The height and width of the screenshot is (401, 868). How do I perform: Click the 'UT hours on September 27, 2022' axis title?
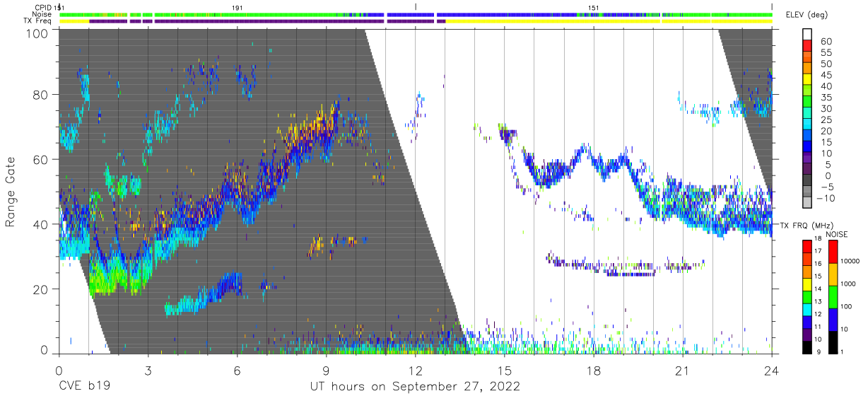coord(415,387)
